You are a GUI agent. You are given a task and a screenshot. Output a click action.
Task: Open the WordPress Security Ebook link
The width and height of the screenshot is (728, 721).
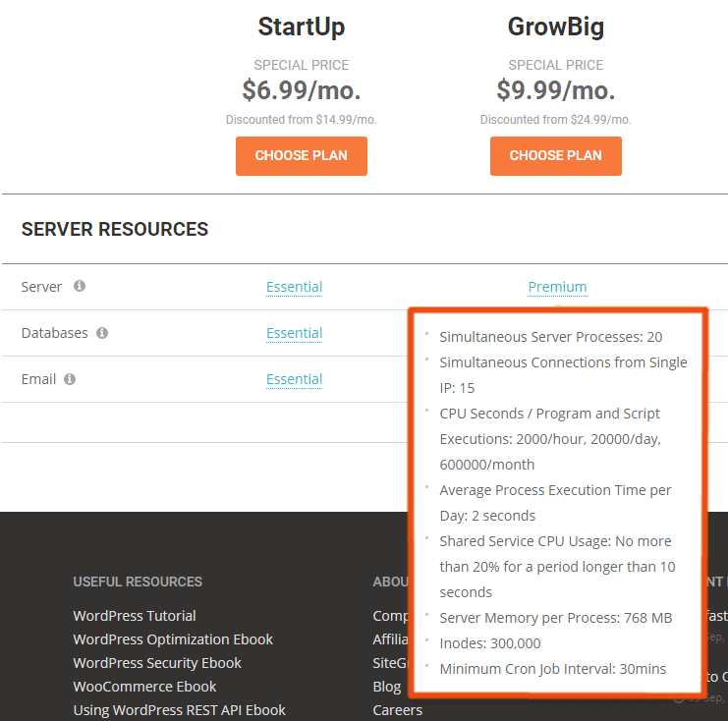click(x=157, y=663)
